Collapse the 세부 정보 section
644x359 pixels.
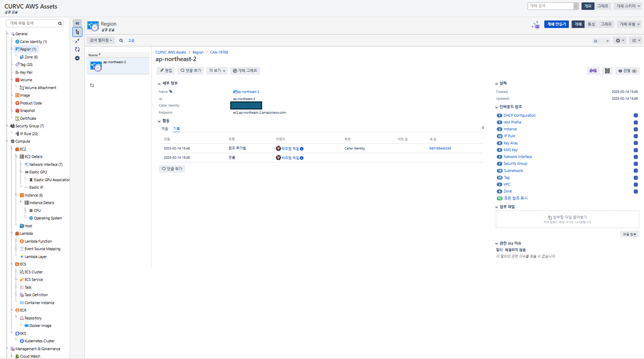point(159,84)
